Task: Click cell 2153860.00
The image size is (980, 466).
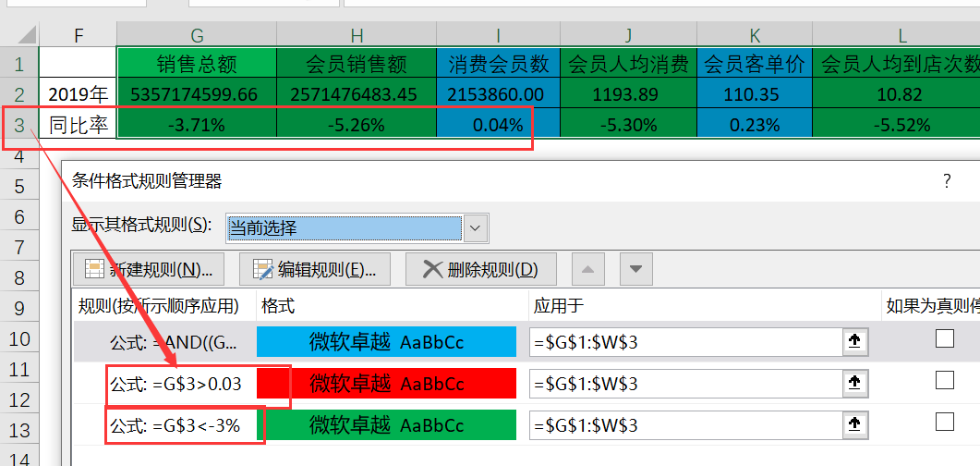Action: click(x=498, y=94)
